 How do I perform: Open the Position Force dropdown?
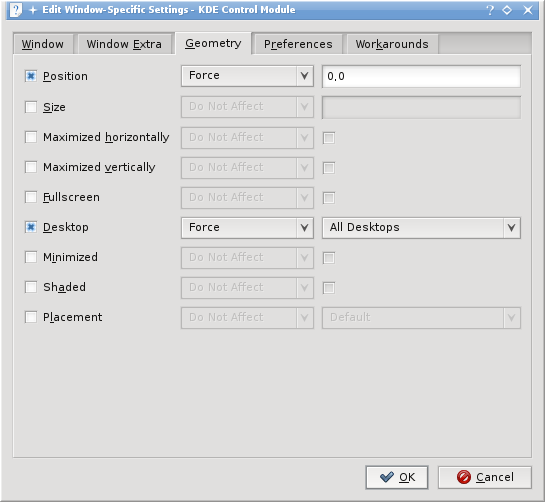tap(247, 76)
